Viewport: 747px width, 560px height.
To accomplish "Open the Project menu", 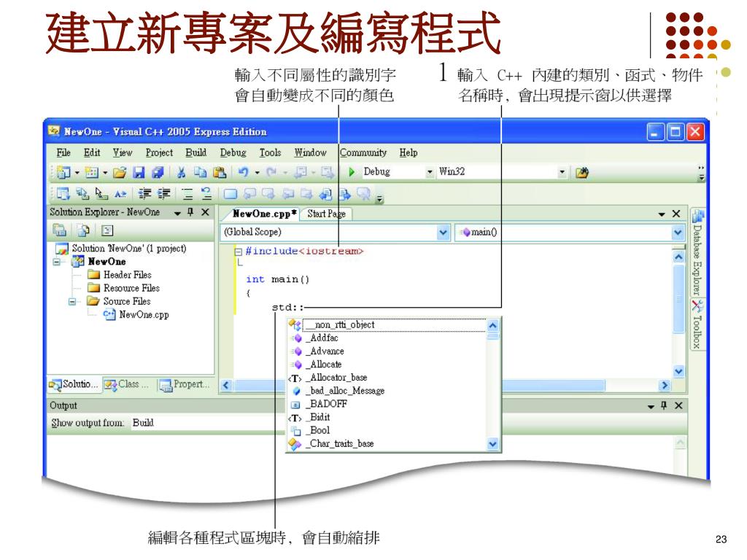I will coord(159,152).
